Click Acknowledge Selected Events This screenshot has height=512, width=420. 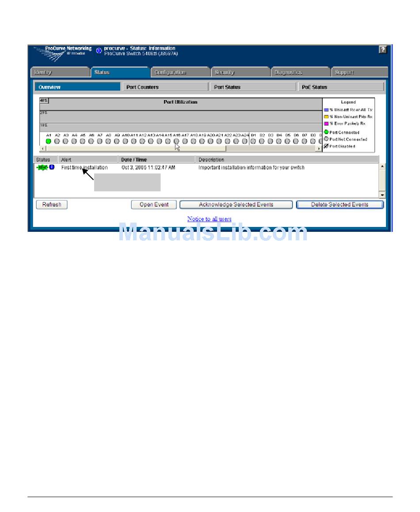(x=236, y=204)
